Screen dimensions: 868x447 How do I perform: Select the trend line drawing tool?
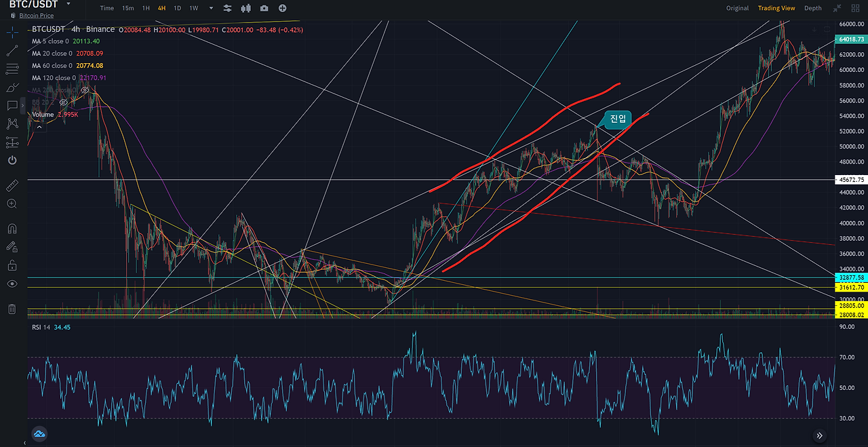(12, 50)
